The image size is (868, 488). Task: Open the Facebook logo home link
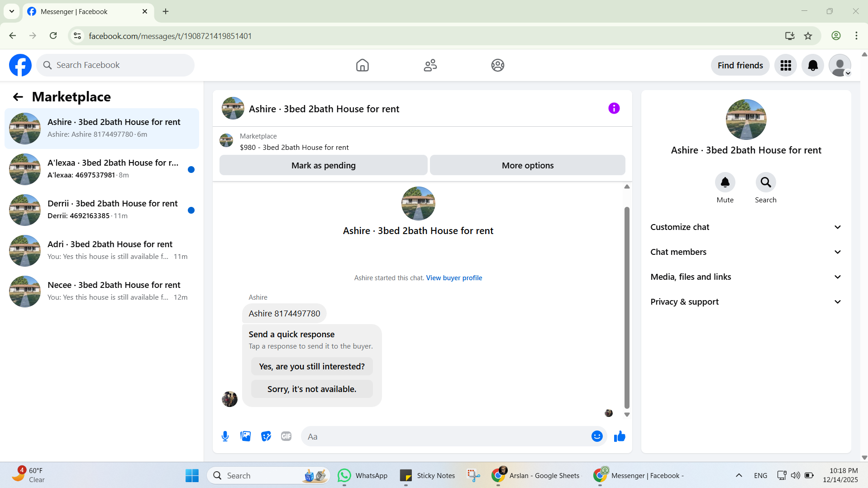(x=20, y=65)
